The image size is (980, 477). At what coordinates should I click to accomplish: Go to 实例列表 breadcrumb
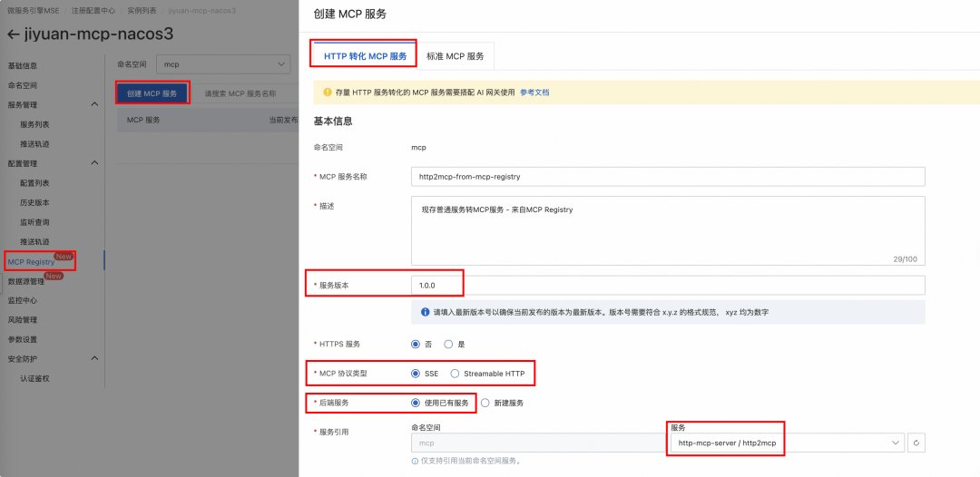142,11
